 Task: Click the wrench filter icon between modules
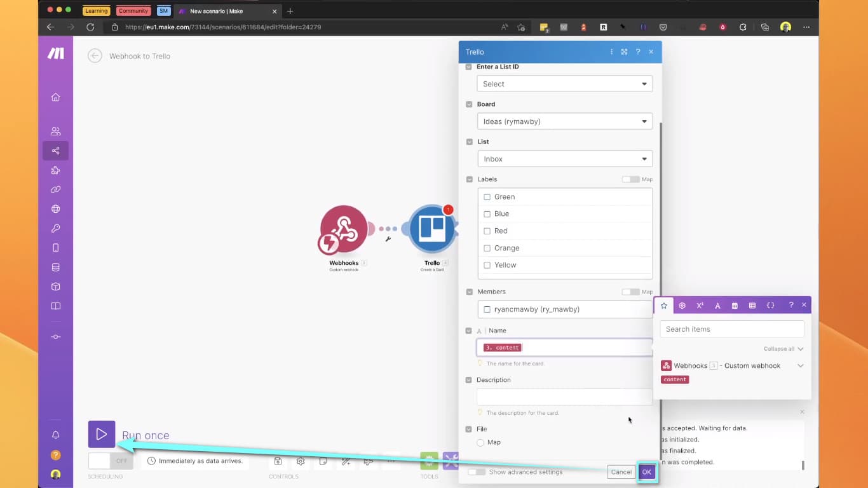(x=388, y=240)
